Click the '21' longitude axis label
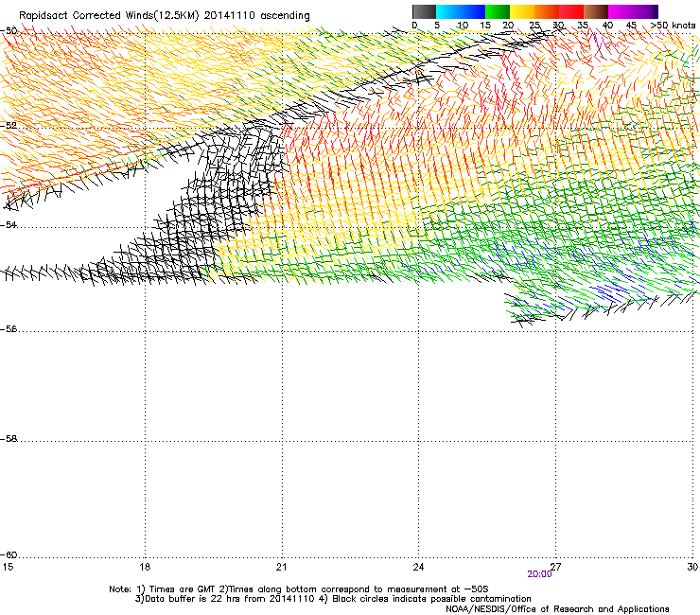The image size is (700, 615). (x=281, y=567)
